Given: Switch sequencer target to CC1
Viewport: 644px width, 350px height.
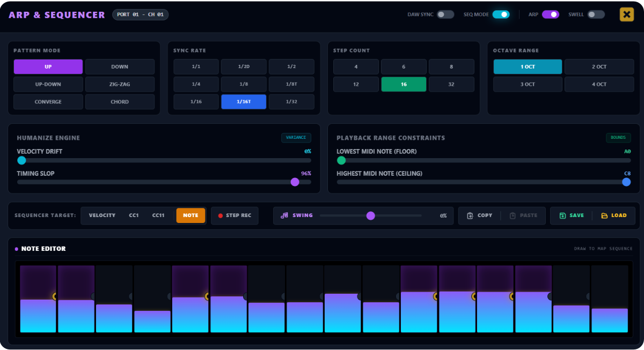Looking at the screenshot, I should coord(134,215).
